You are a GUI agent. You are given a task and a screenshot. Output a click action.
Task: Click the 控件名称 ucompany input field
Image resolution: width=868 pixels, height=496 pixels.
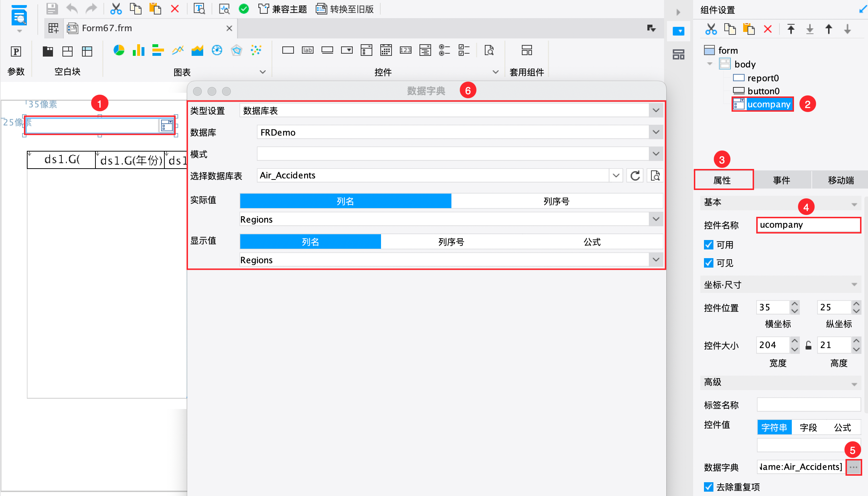coord(808,225)
